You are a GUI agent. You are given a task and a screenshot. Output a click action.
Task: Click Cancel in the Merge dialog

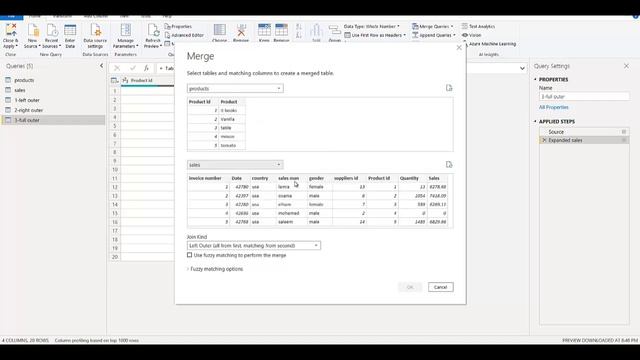[x=440, y=287]
